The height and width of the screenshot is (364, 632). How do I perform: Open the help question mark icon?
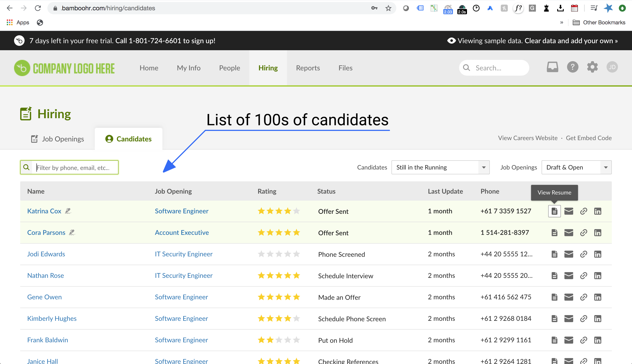tap(572, 67)
